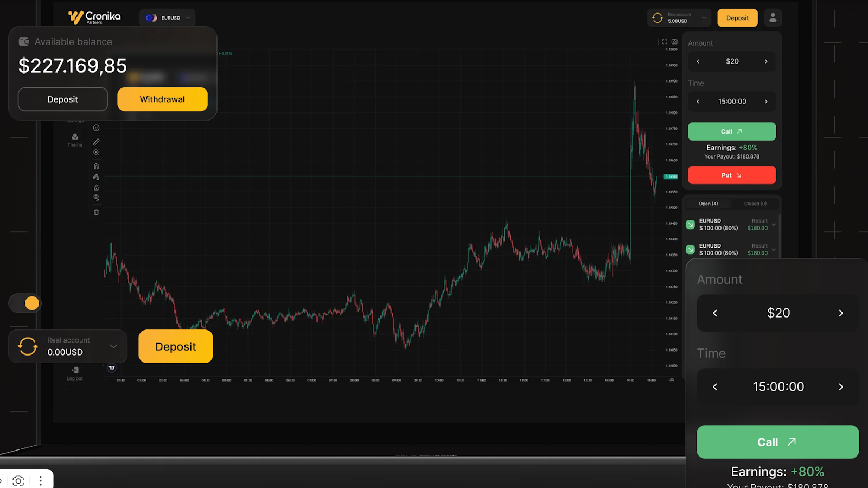Click the zoom-in magnifier tool
The width and height of the screenshot is (868, 488).
point(96,153)
